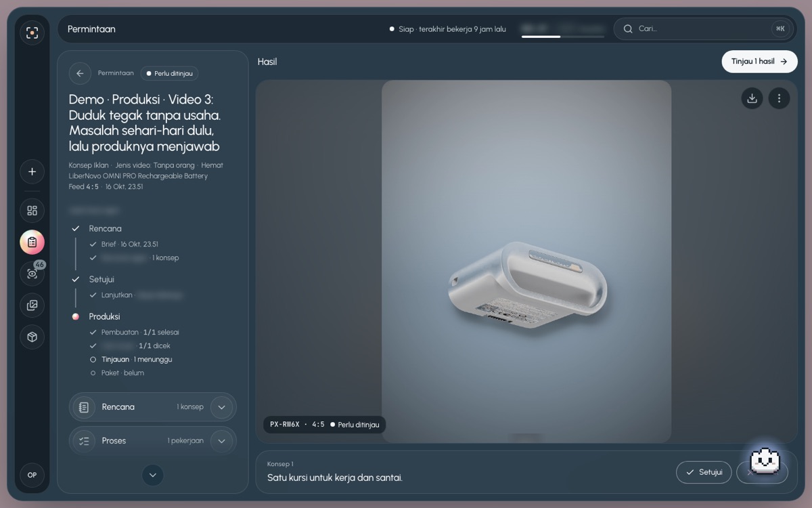This screenshot has height=508, width=812.
Task: Click 'Tinjauan · 1 menunggu' step
Action: pos(137,360)
